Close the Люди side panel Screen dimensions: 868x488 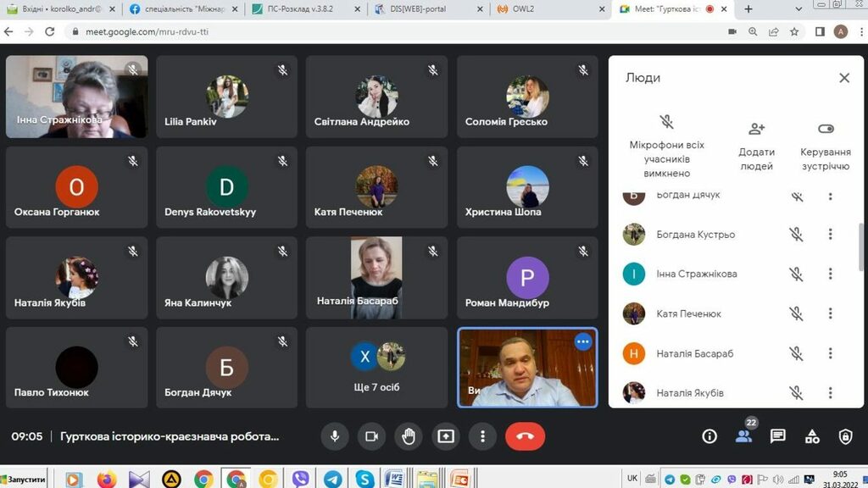pyautogui.click(x=844, y=78)
